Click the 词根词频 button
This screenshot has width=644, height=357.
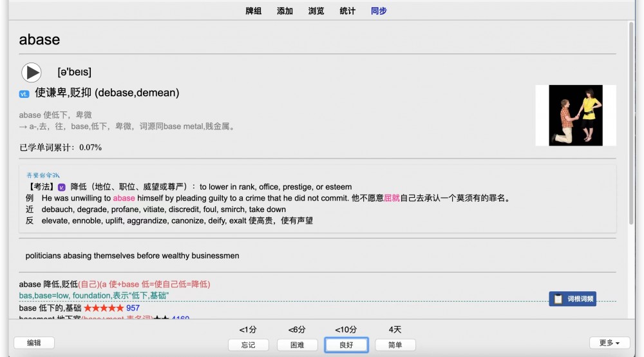(573, 298)
